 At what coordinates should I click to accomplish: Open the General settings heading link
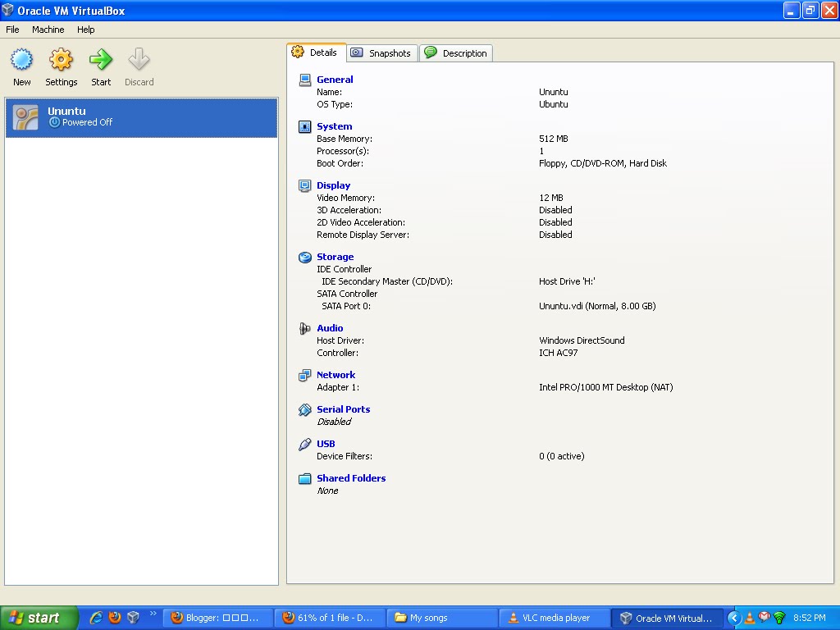[335, 80]
